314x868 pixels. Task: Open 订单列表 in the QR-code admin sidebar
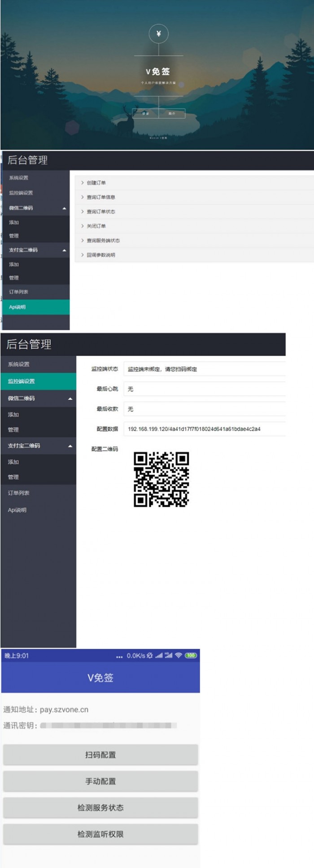tap(38, 493)
